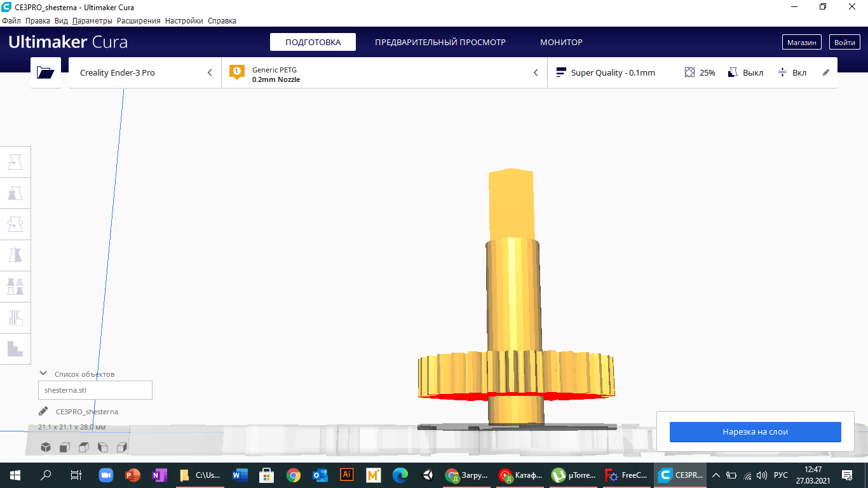This screenshot has width=868, height=488.
Task: Switch to right side view cube icon
Action: [x=122, y=447]
